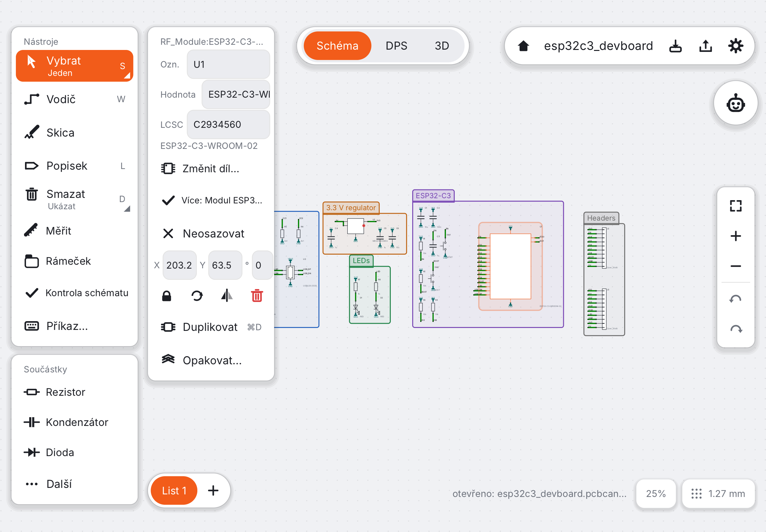Choose the Skica sketch tool

(74, 133)
